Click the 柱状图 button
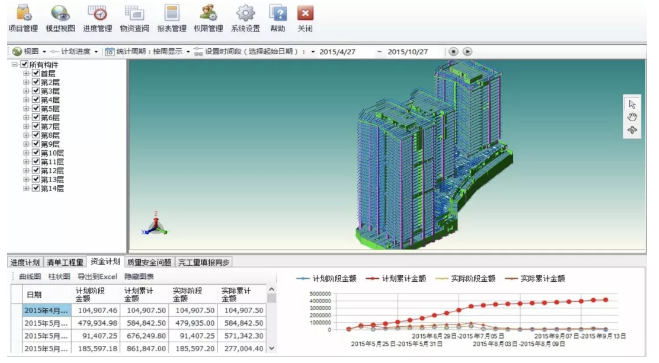The image size is (659, 363). pyautogui.click(x=59, y=276)
